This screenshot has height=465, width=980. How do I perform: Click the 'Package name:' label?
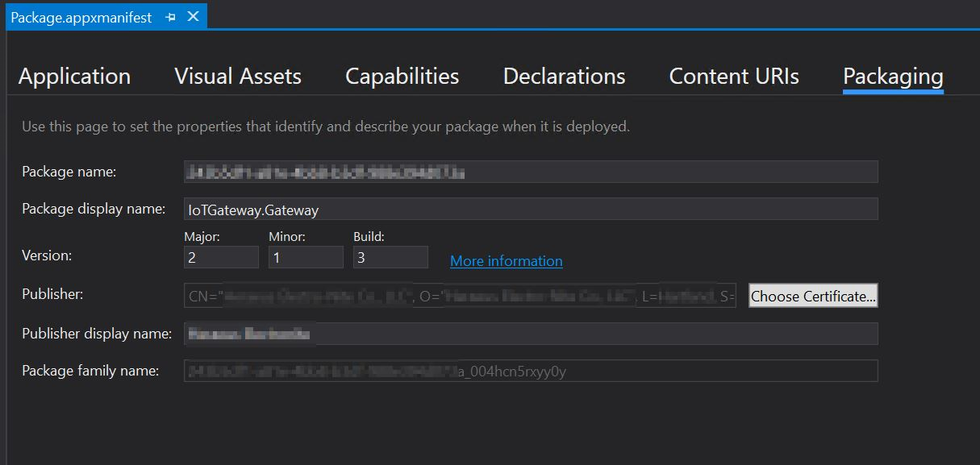click(69, 172)
